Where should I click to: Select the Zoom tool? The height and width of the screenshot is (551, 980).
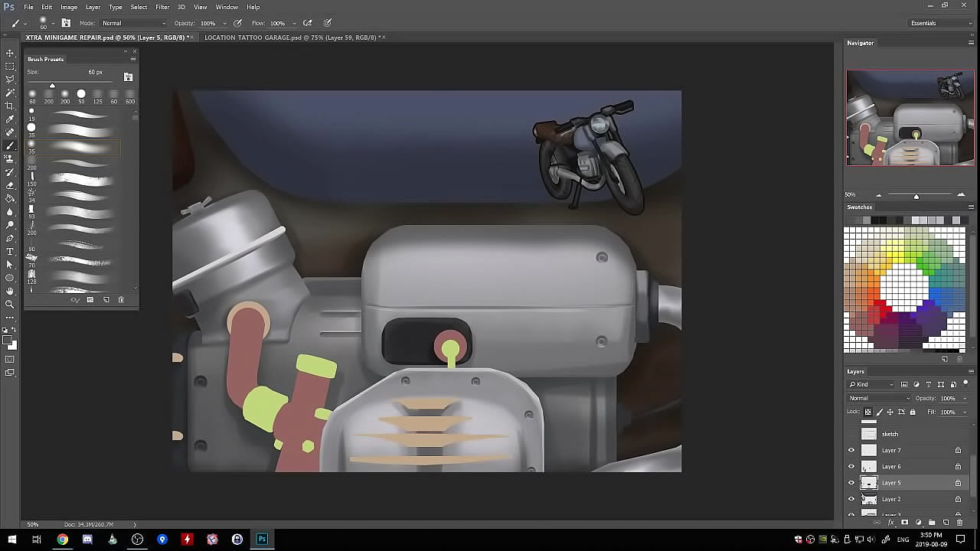(10, 304)
